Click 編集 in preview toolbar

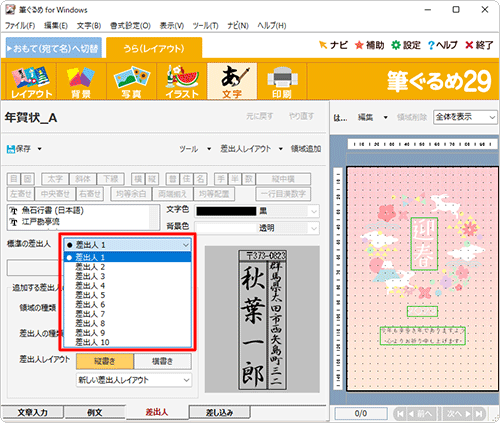pyautogui.click(x=365, y=117)
